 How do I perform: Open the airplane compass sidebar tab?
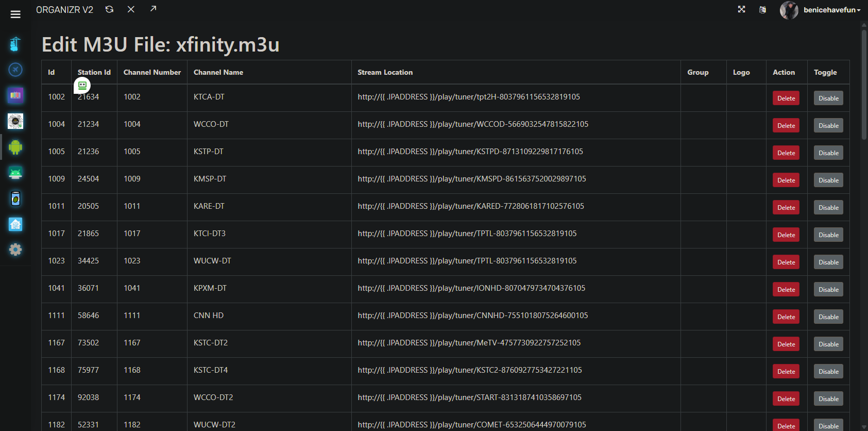point(15,69)
